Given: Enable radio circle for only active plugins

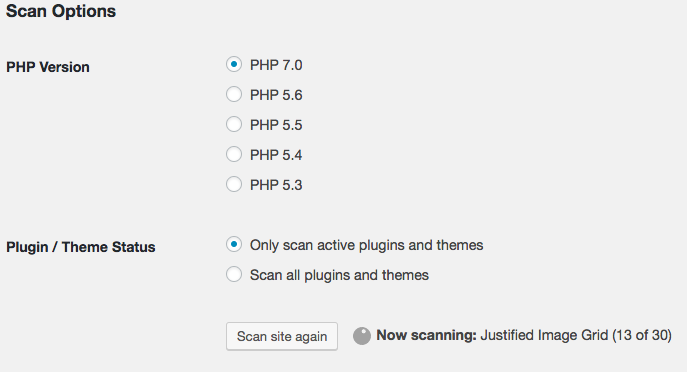Looking at the screenshot, I should [234, 244].
